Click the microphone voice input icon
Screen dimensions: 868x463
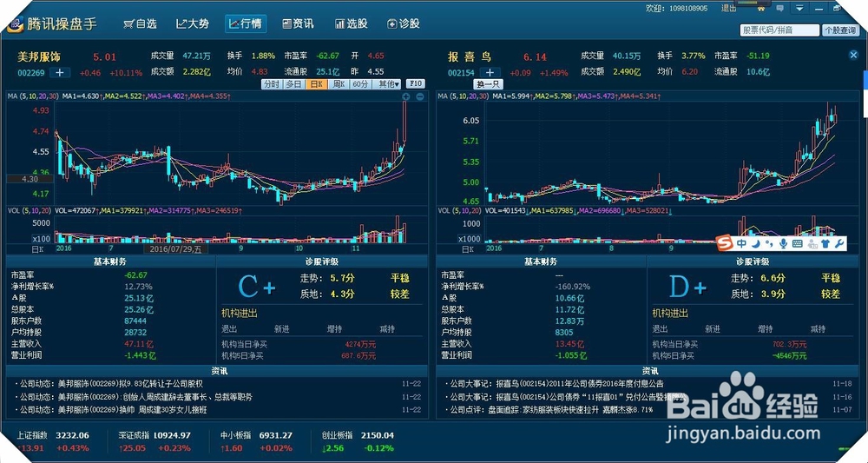(783, 243)
